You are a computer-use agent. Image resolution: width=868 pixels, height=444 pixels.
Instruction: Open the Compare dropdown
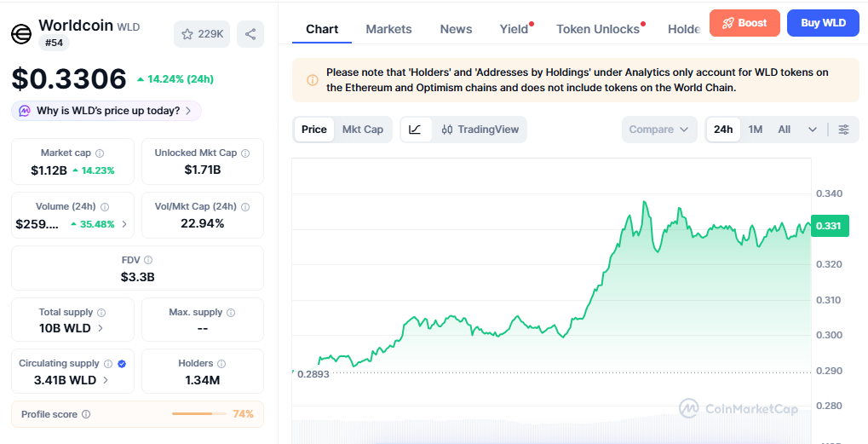658,130
